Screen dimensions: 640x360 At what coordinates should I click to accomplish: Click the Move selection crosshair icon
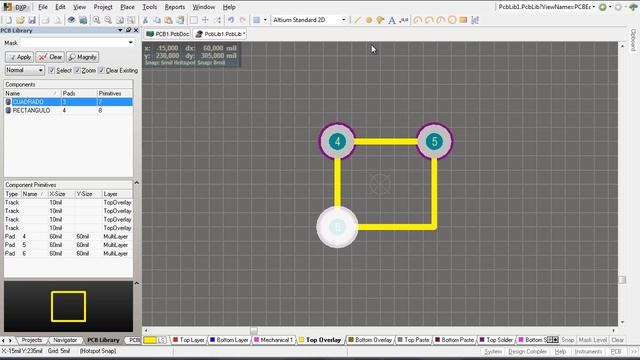[x=205, y=20]
